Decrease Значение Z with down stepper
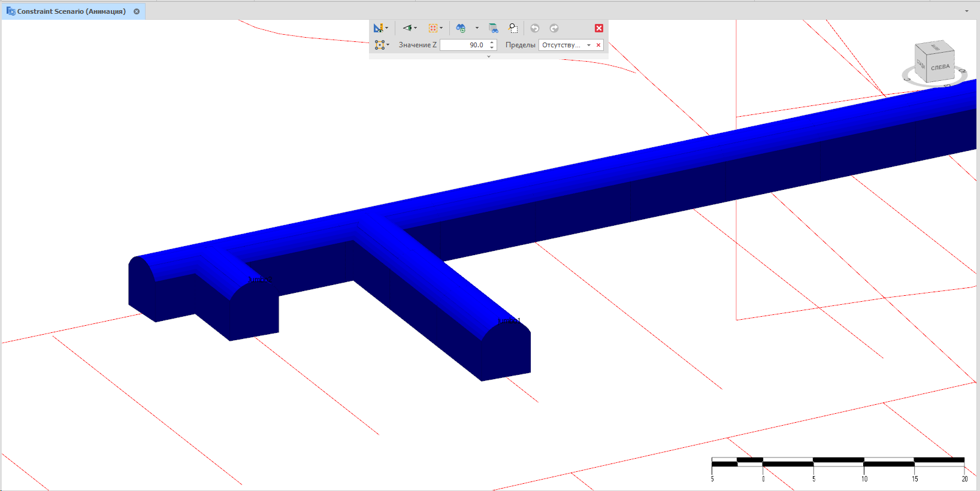 (x=492, y=47)
